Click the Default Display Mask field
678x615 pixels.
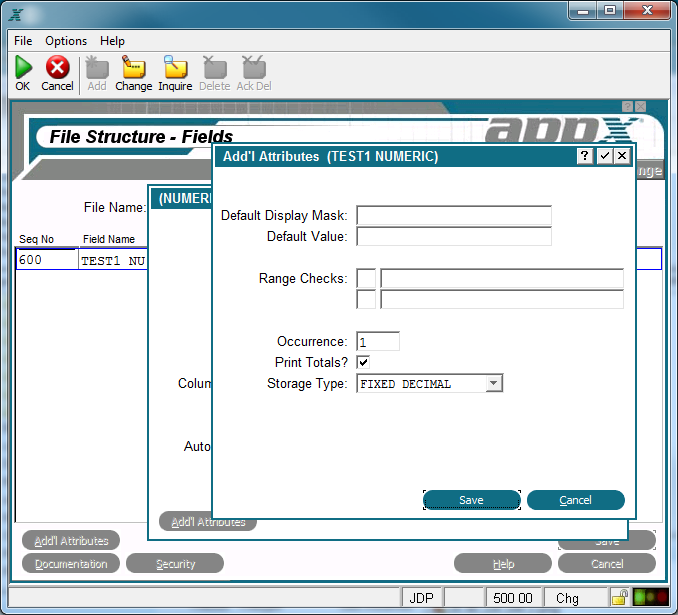(x=454, y=215)
